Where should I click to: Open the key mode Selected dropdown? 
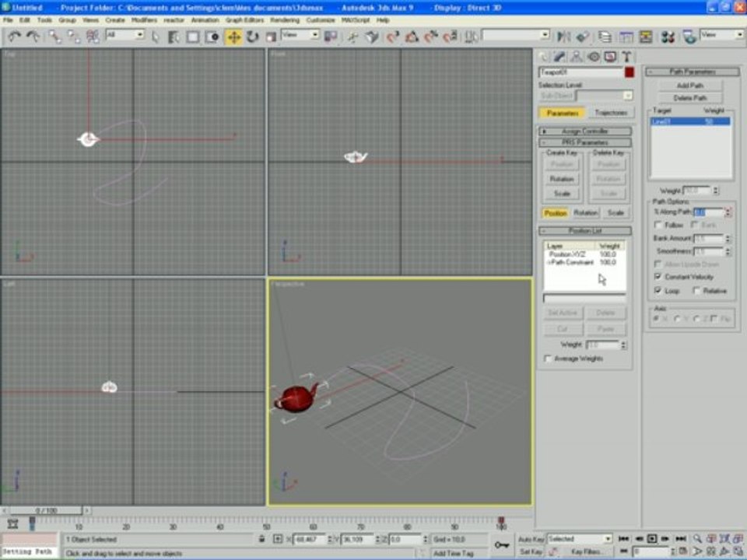click(579, 539)
